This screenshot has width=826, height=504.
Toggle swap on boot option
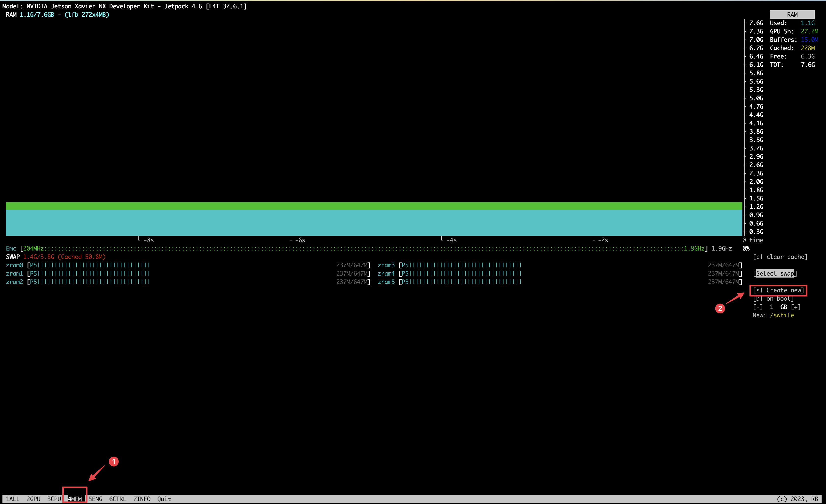click(773, 299)
